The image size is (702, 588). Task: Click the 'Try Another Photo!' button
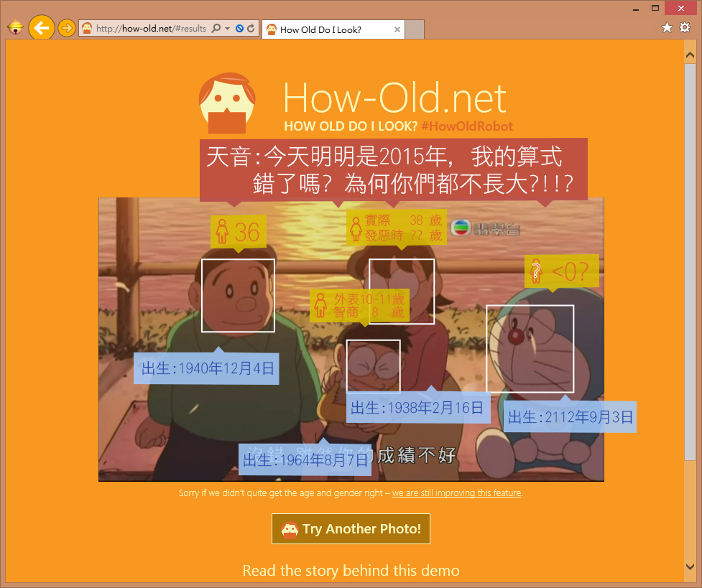click(351, 529)
